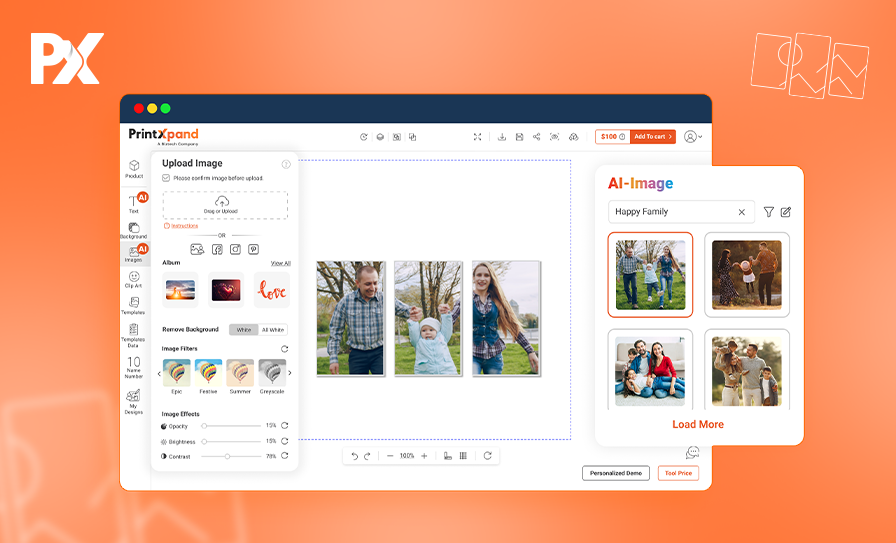
Task: Apply the Festive image filter
Action: pyautogui.click(x=209, y=373)
